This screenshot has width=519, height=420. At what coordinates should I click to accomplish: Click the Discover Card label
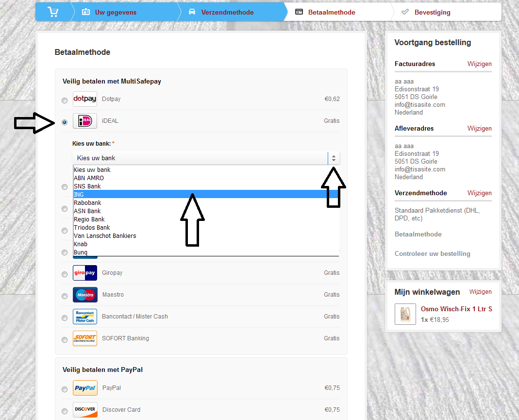coord(121,410)
